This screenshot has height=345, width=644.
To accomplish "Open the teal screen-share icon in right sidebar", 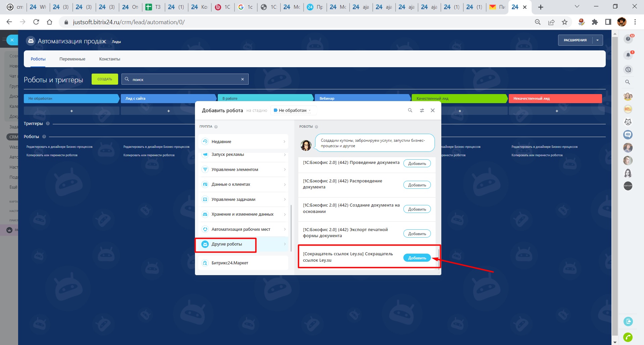I will [x=628, y=321].
